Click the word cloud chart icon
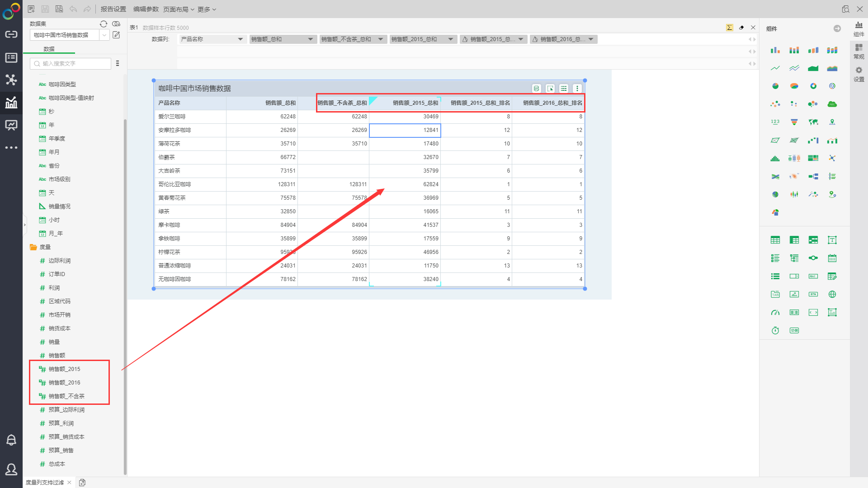 pos(832,104)
